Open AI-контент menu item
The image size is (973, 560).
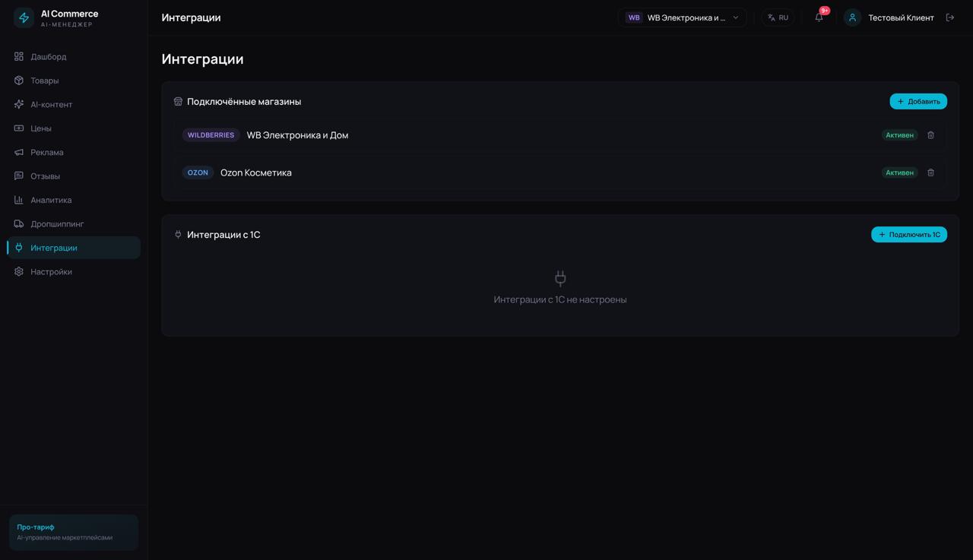[51, 105]
